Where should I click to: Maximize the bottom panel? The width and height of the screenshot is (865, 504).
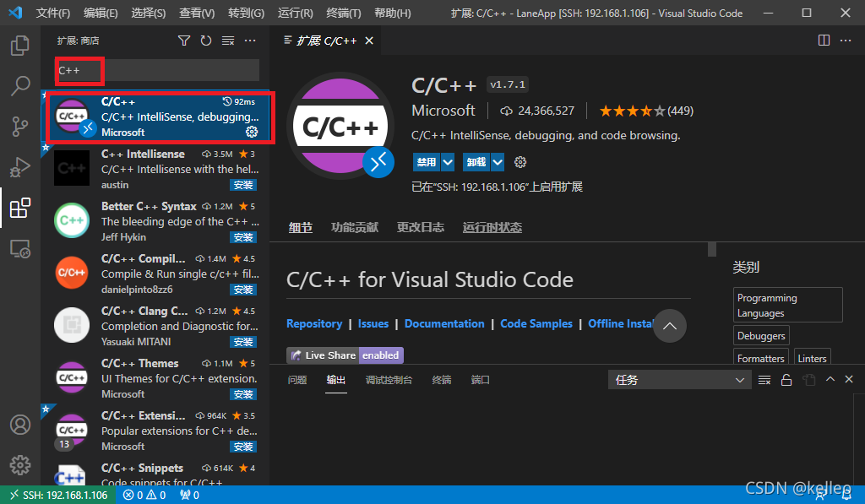coord(830,379)
